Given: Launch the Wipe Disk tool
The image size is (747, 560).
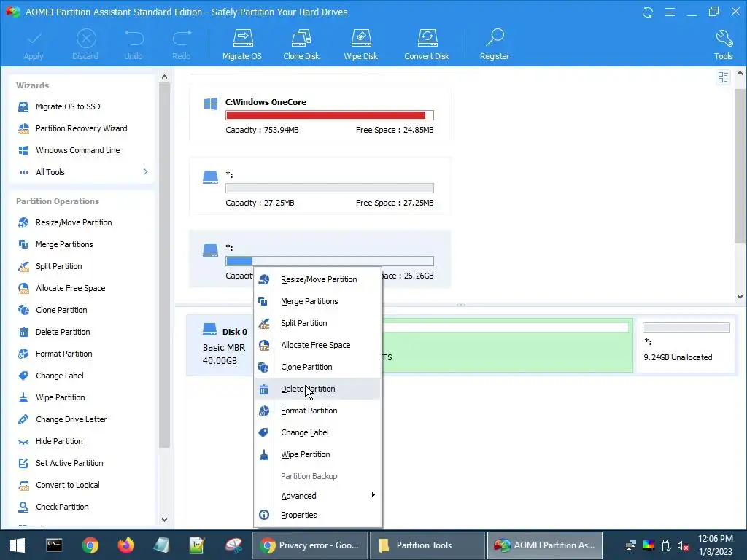Looking at the screenshot, I should pos(360,44).
